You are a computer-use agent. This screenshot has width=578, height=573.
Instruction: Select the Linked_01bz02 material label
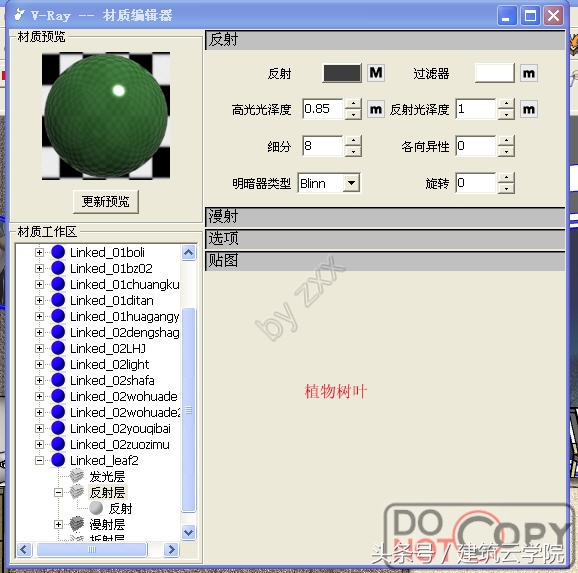[111, 268]
